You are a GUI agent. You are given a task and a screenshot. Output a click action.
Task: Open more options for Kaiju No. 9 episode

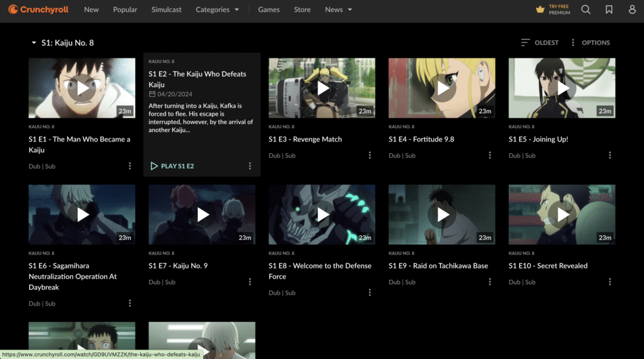click(250, 282)
